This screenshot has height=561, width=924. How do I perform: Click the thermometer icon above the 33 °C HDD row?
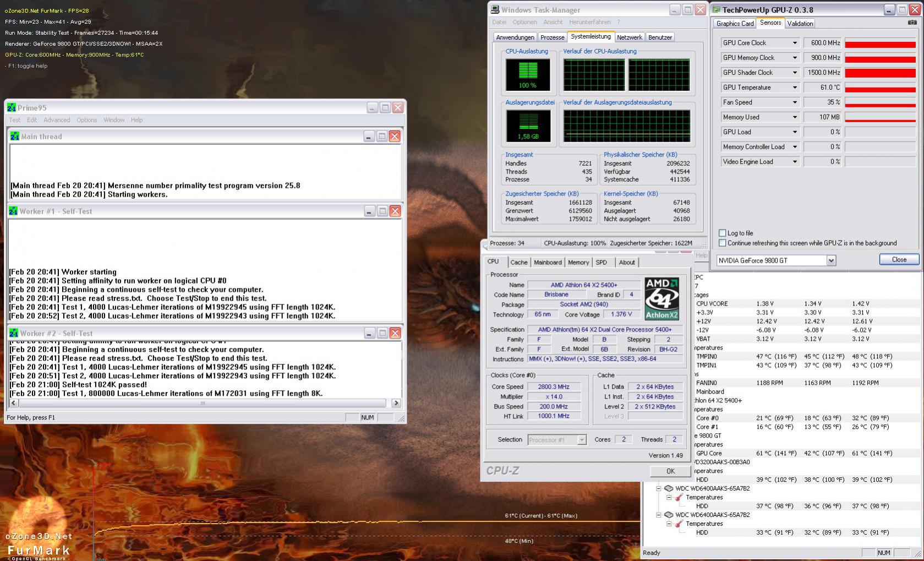tap(679, 524)
